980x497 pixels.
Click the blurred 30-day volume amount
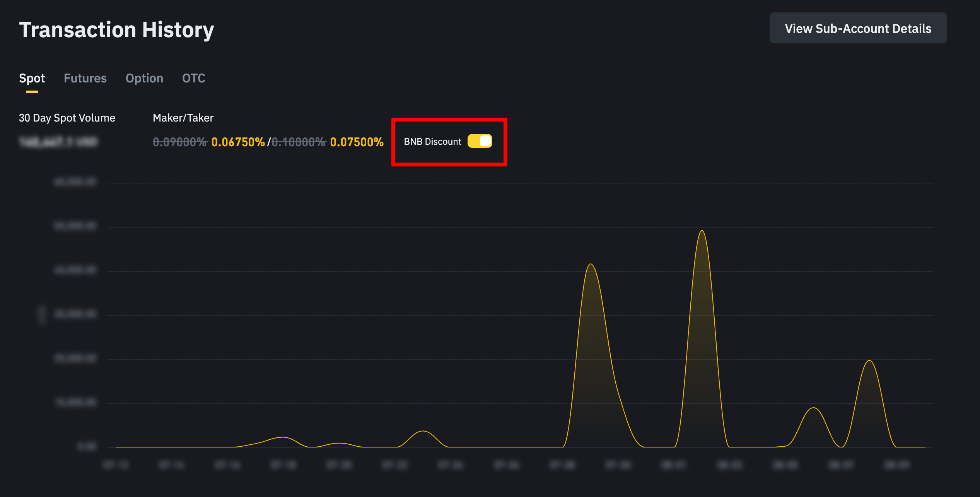point(58,142)
